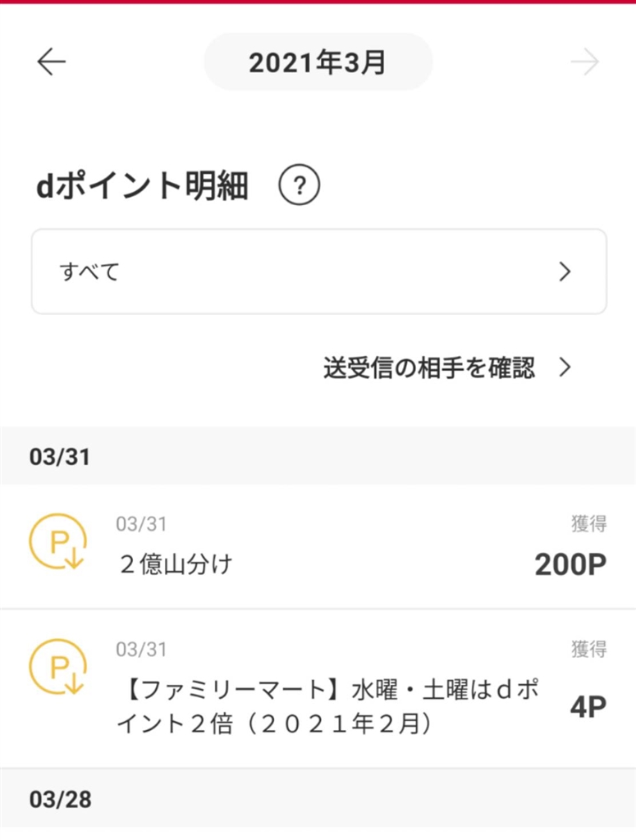Click the 03/31 date section header
The width and height of the screenshot is (636, 840).
coord(60,457)
